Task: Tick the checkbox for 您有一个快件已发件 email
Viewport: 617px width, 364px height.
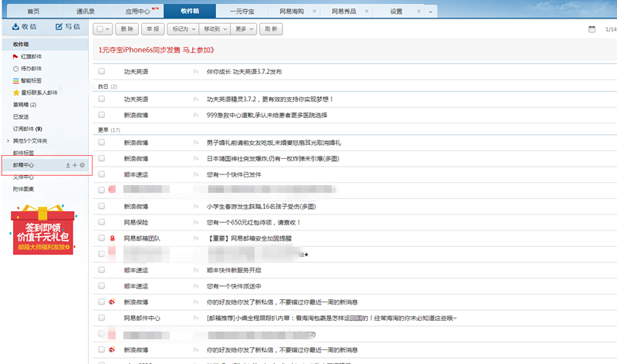Action: [102, 174]
